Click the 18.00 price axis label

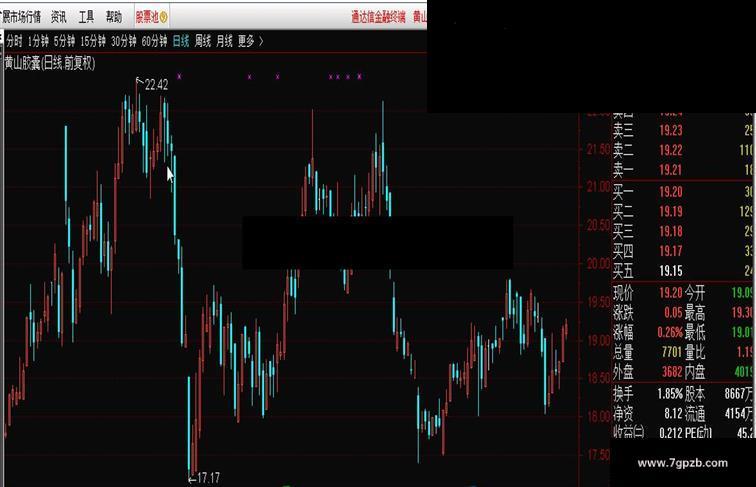point(598,417)
